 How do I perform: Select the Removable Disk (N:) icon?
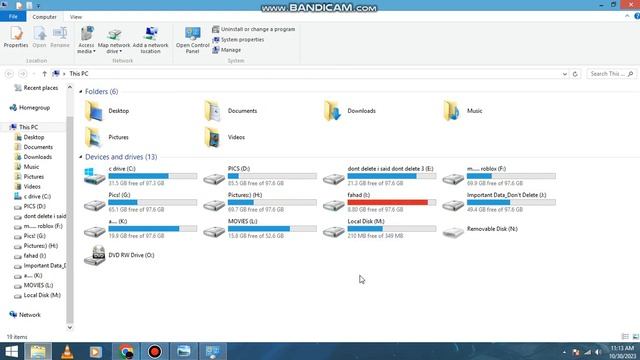pos(453,232)
